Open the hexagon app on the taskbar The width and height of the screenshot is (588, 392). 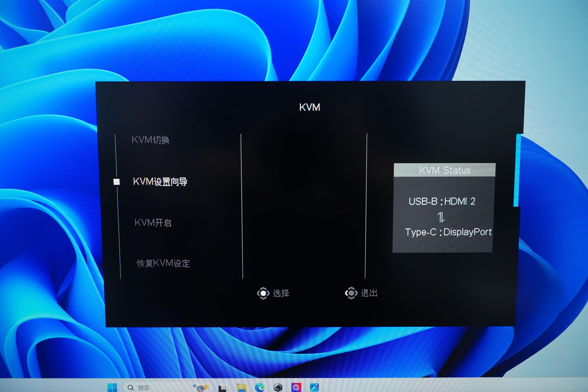click(x=278, y=388)
